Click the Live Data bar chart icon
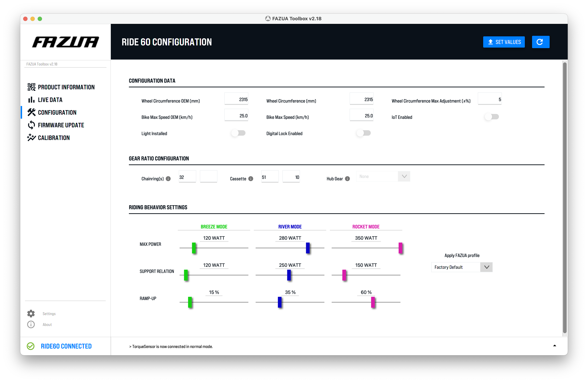588x382 pixels. click(31, 100)
